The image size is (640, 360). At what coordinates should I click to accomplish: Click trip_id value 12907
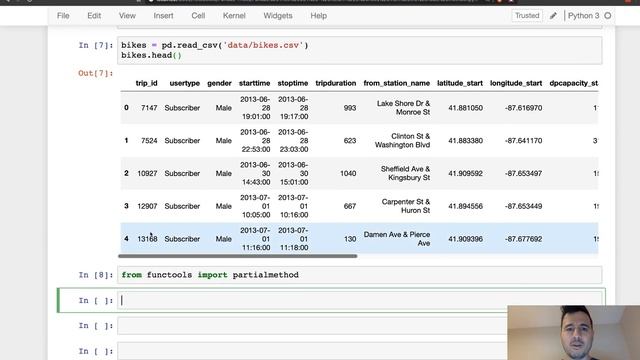pos(147,206)
